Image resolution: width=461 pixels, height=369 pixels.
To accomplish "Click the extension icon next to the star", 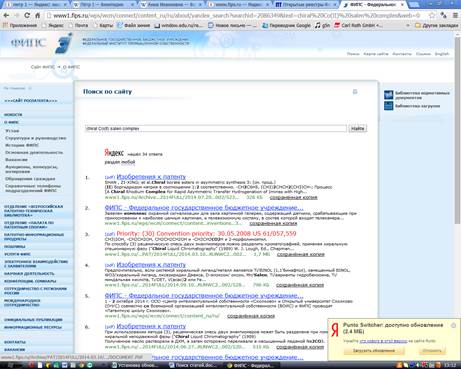I will (444, 15).
